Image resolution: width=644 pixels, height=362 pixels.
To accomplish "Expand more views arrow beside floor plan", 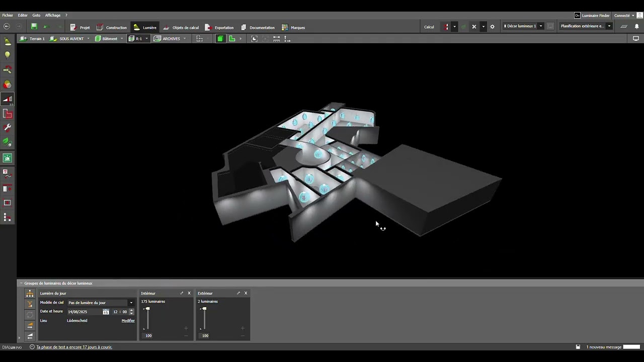I will pyautogui.click(x=240, y=39).
